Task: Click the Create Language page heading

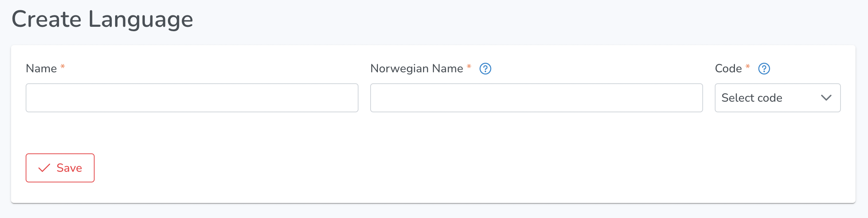Action: coord(102,19)
